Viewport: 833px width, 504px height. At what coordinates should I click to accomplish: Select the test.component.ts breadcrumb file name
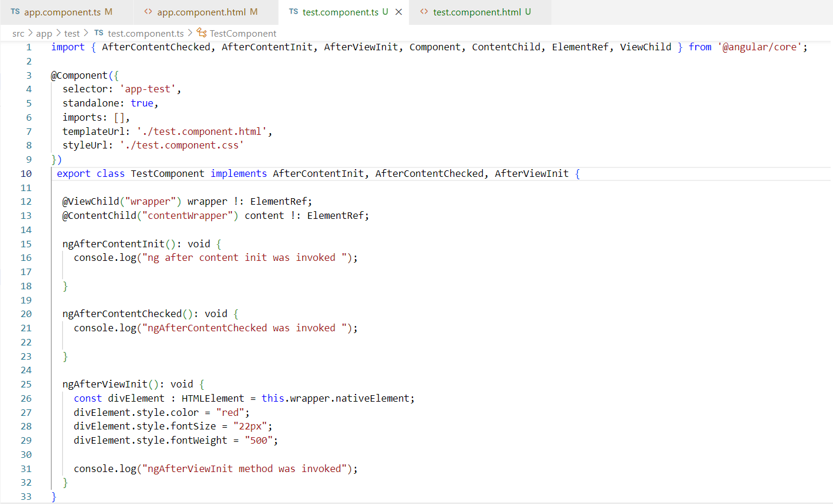tap(146, 34)
